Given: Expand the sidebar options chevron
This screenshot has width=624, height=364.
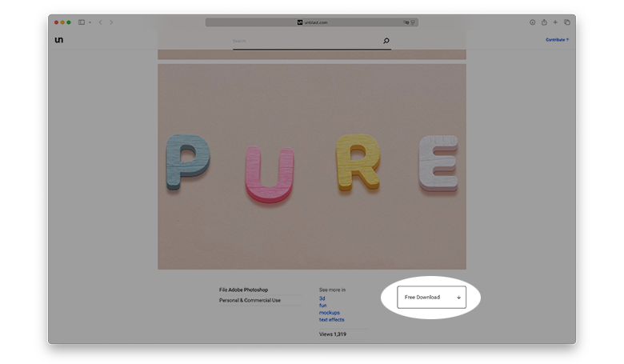Looking at the screenshot, I should 90,22.
